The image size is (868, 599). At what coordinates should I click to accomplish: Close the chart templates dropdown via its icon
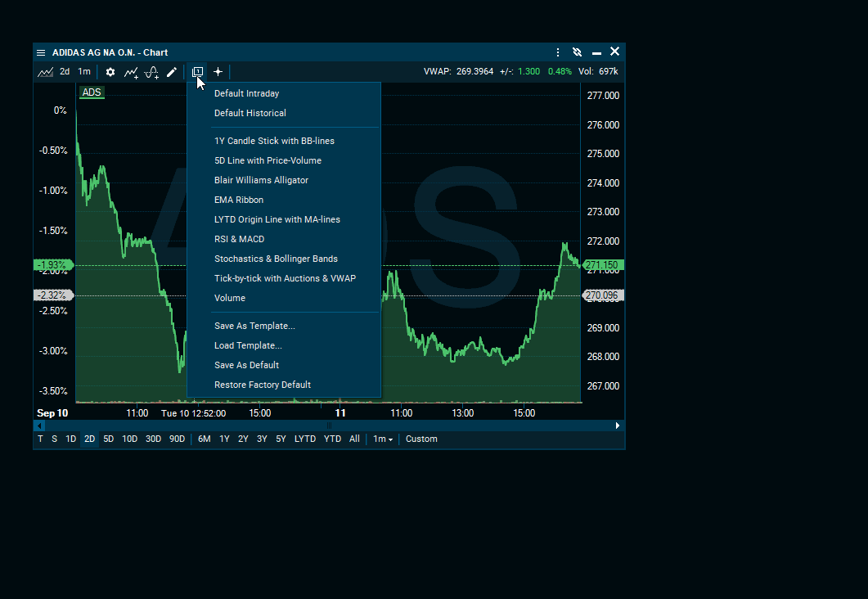[x=197, y=72]
